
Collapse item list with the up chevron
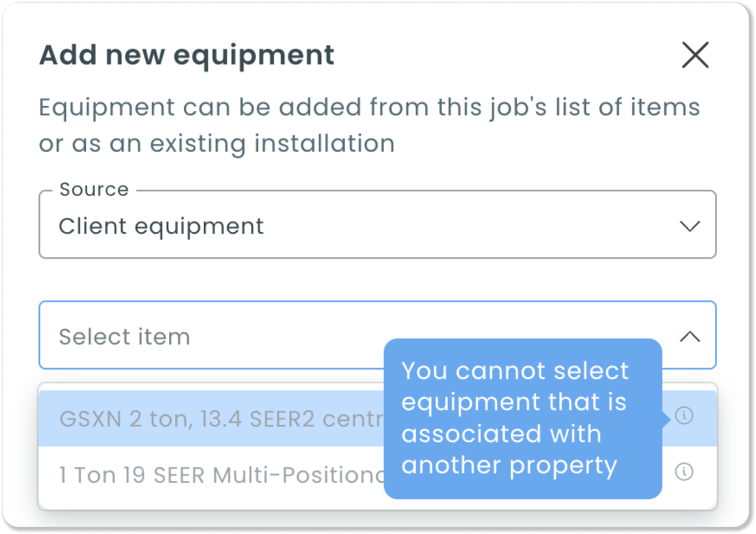[x=690, y=336]
